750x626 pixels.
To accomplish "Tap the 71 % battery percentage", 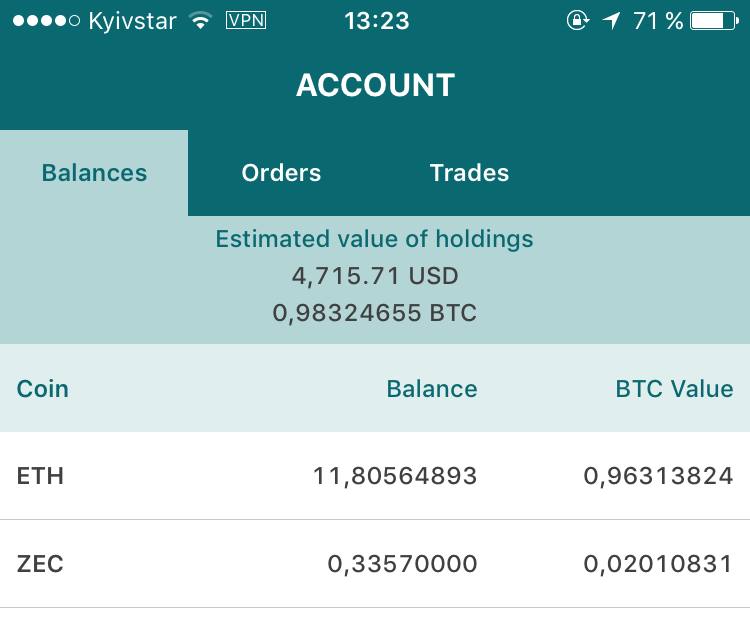I will tap(658, 21).
